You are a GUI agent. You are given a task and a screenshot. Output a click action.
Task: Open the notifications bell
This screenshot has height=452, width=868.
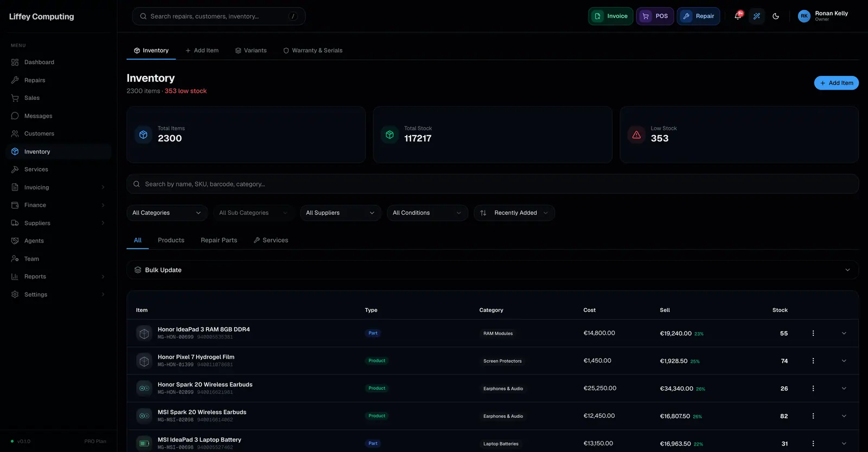[x=738, y=16]
